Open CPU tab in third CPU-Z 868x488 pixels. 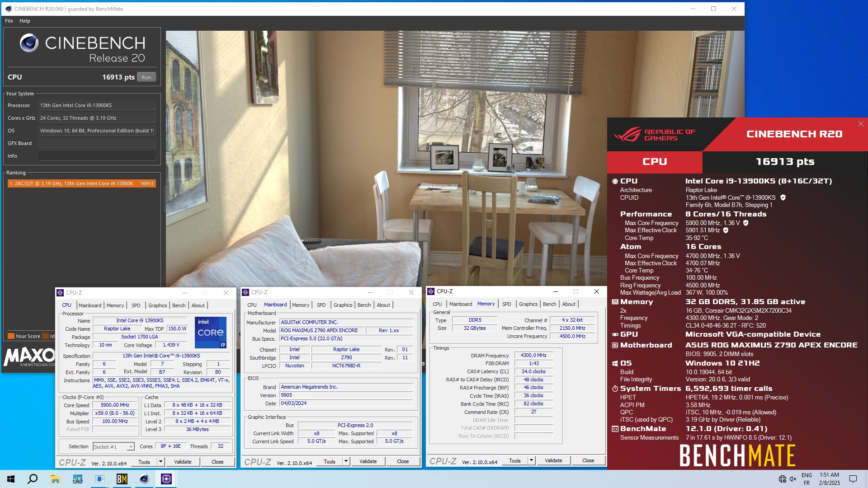[x=437, y=304]
